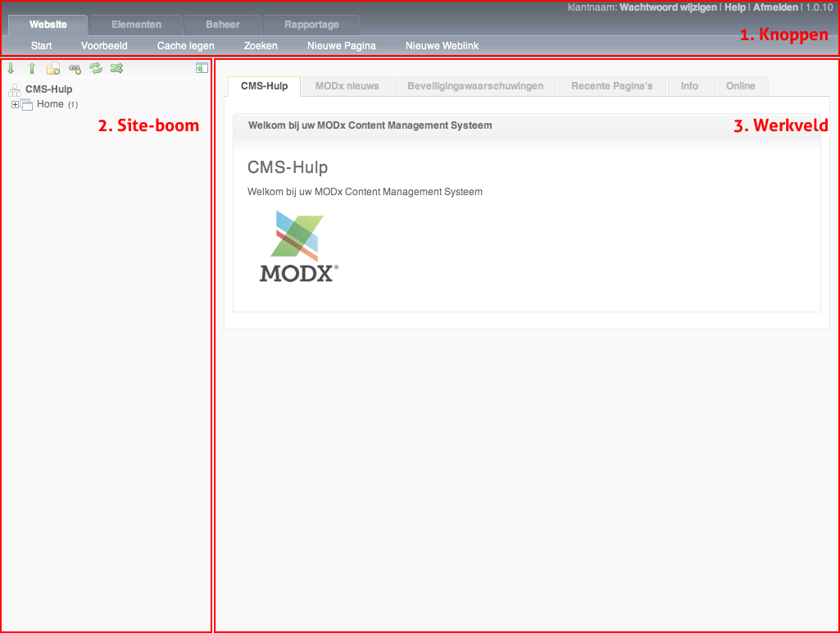Select Home in the site tree

pos(50,104)
